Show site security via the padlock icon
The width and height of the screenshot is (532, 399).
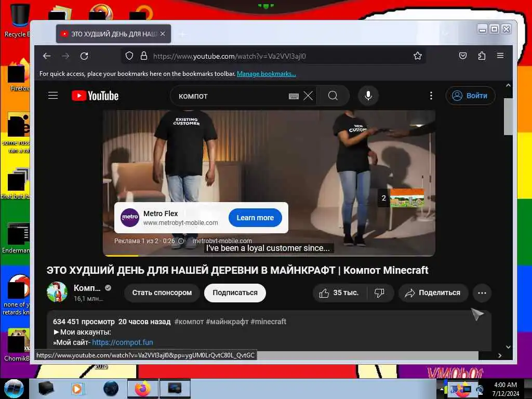click(144, 56)
